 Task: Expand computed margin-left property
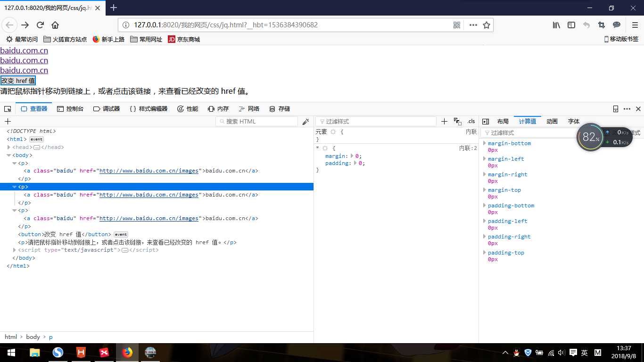484,159
